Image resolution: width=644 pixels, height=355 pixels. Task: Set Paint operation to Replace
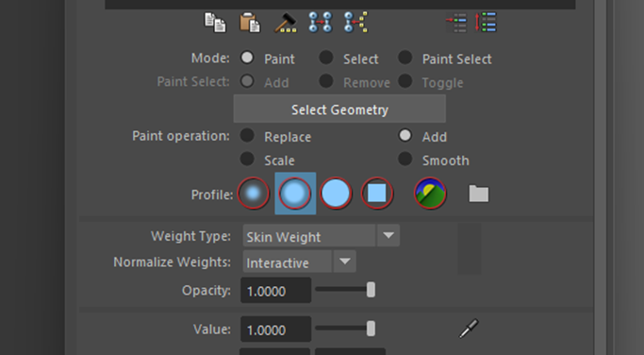pos(247,135)
